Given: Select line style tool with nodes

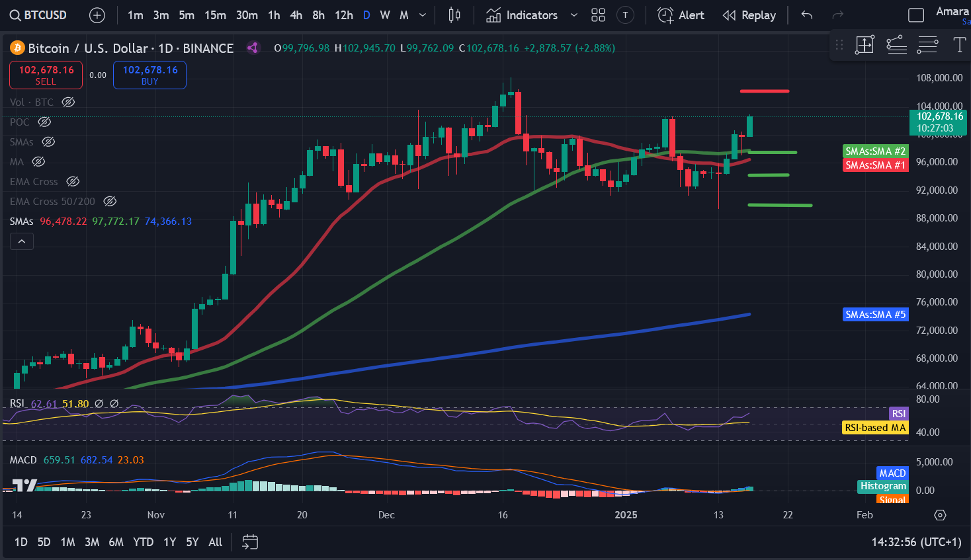Looking at the screenshot, I should 896,45.
